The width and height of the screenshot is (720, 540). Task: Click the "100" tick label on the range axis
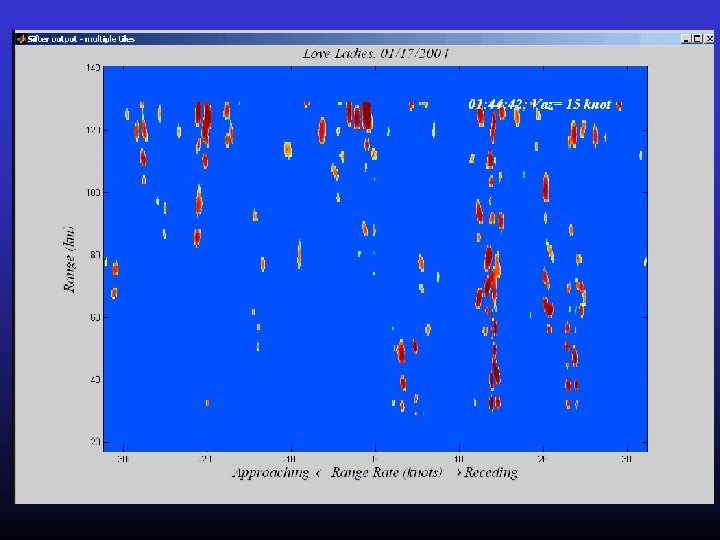(x=93, y=192)
